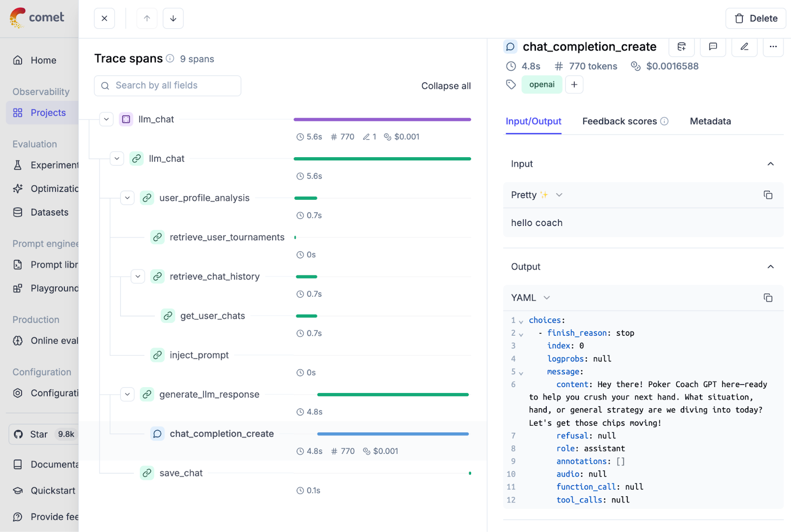Open the Online evaluation icon in Production section

click(18, 340)
